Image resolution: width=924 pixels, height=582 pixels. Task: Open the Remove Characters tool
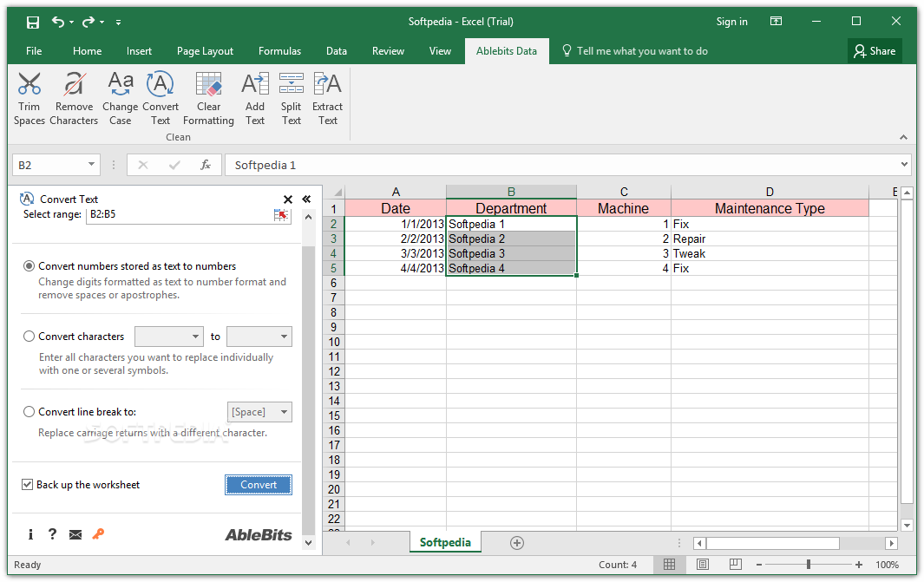74,98
